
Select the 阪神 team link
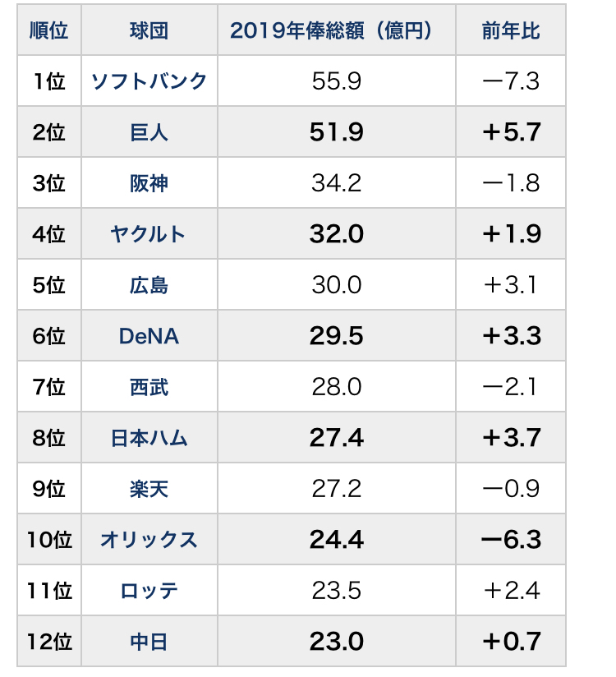(149, 183)
